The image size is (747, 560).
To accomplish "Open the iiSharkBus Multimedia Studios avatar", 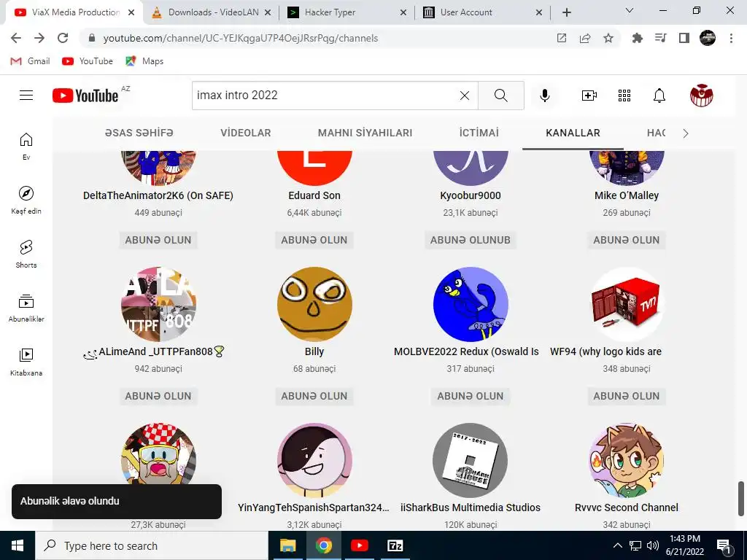I will point(471,461).
